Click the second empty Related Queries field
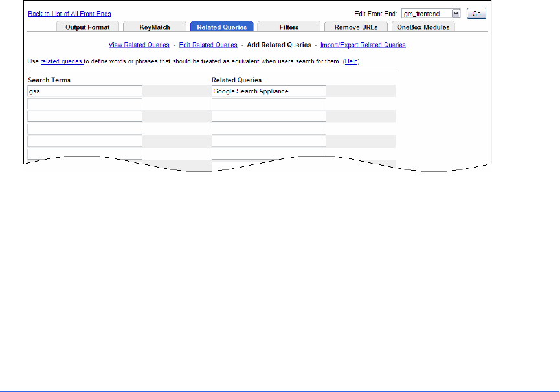 pos(269,116)
